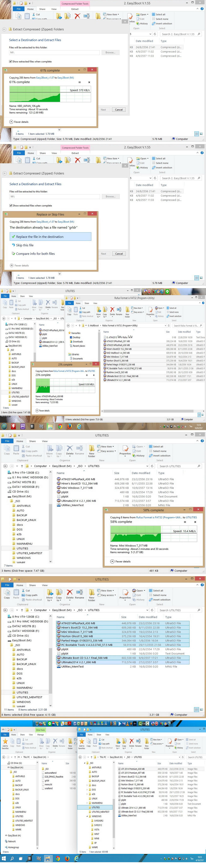The width and height of the screenshot is (206, 868).
Task: Click Cut in Rufus Format window ribbon
Action: [x=82, y=308]
